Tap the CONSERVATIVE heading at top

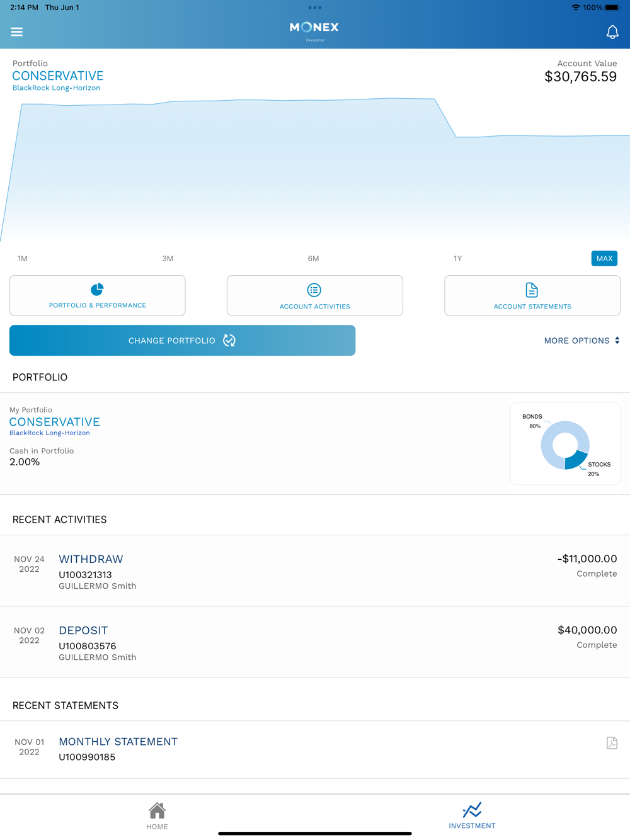57,76
